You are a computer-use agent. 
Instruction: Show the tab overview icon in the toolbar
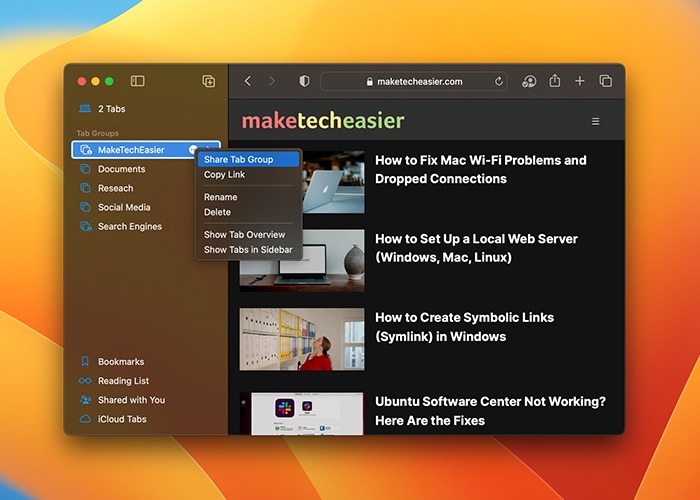click(605, 81)
